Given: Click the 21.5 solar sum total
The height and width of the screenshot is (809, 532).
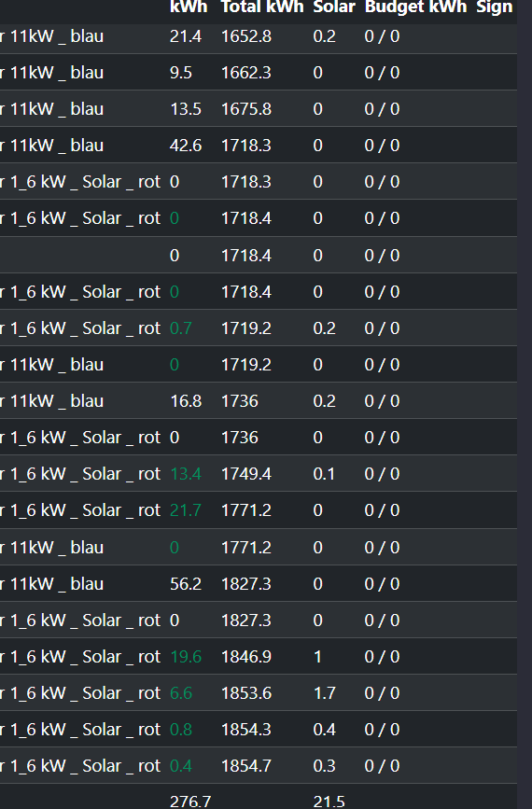Looking at the screenshot, I should pyautogui.click(x=329, y=802).
